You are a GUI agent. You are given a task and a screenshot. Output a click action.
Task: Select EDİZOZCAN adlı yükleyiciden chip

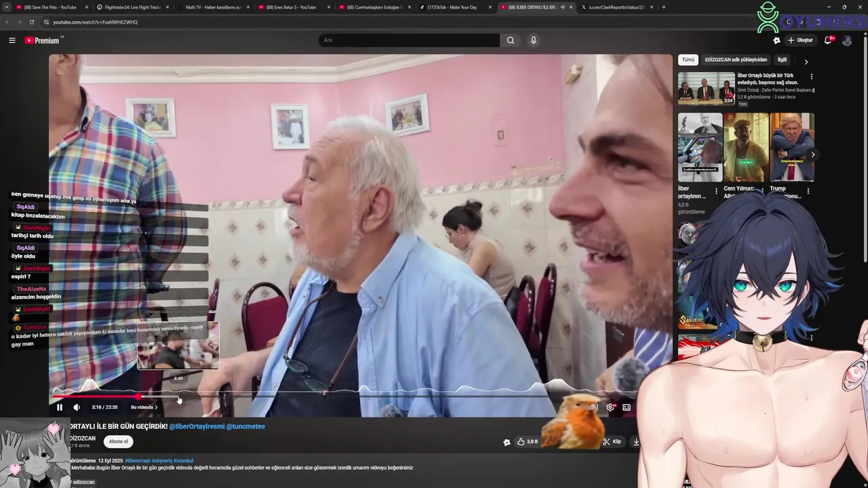tap(736, 60)
